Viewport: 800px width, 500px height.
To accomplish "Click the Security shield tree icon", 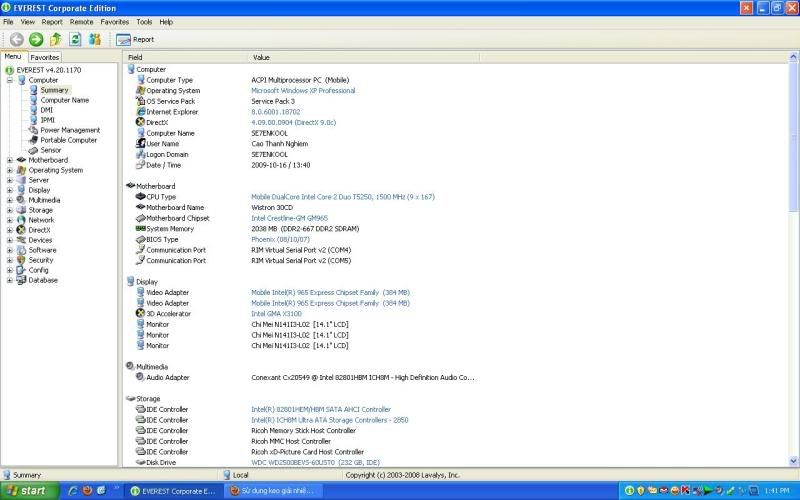I will tap(21, 260).
